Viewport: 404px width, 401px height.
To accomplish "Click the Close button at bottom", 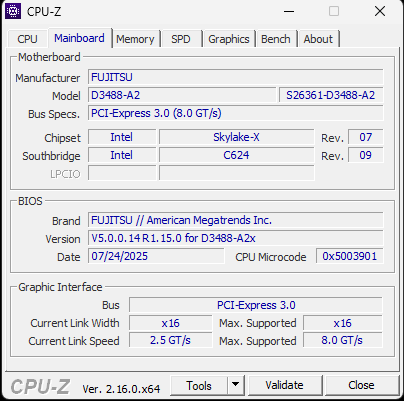I will coord(361,385).
